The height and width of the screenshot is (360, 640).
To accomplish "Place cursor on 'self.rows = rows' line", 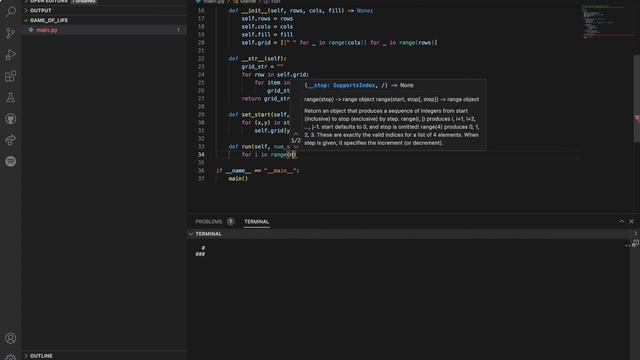I will (x=267, y=19).
